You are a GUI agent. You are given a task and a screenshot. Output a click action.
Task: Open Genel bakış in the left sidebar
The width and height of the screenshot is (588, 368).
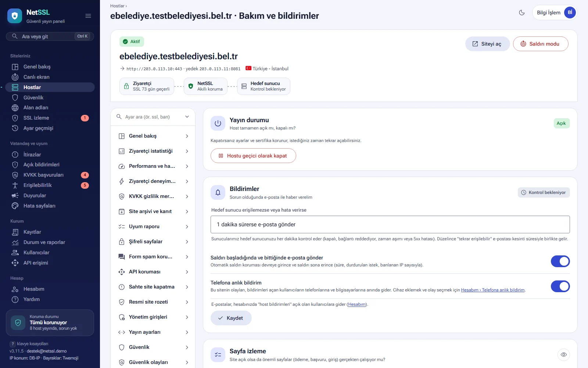[x=50, y=67]
